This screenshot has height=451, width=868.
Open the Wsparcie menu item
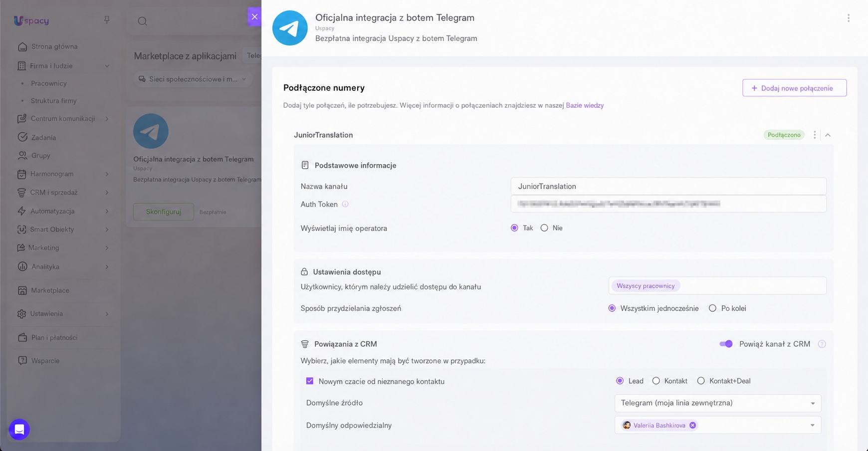[45, 361]
